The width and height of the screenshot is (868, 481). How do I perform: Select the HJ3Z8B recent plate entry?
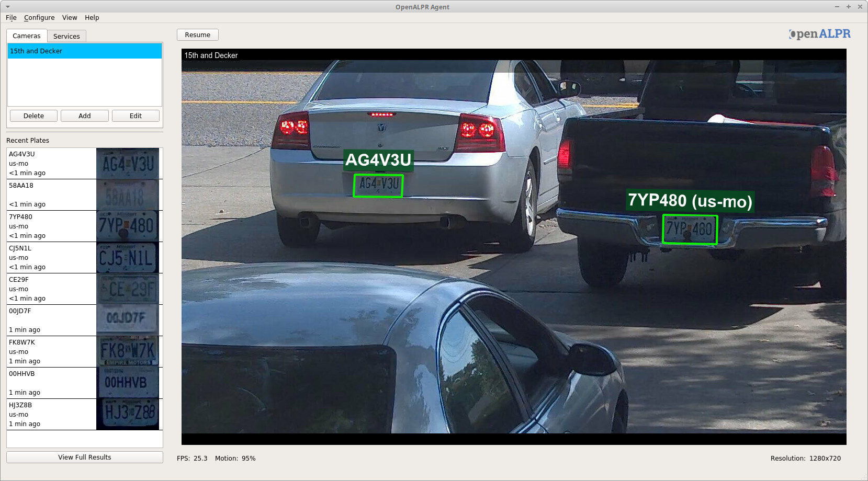coord(51,414)
